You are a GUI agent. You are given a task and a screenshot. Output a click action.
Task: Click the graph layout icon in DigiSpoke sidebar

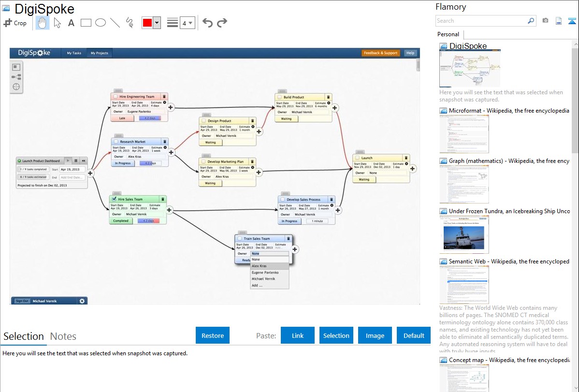click(x=16, y=77)
